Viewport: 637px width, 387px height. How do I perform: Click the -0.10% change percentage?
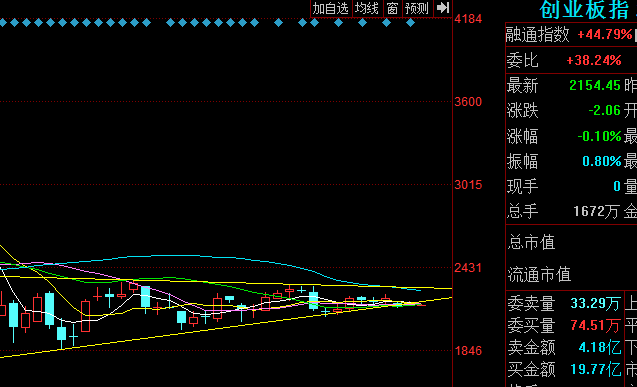point(599,136)
